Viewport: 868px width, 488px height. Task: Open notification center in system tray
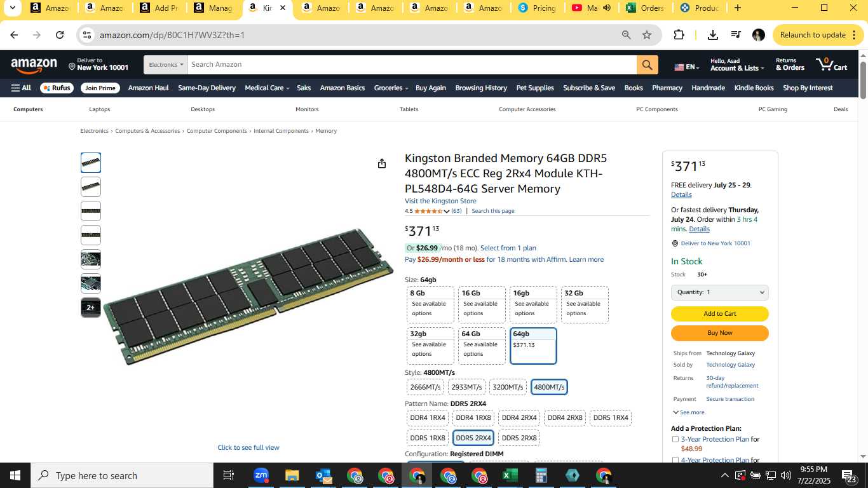850,475
